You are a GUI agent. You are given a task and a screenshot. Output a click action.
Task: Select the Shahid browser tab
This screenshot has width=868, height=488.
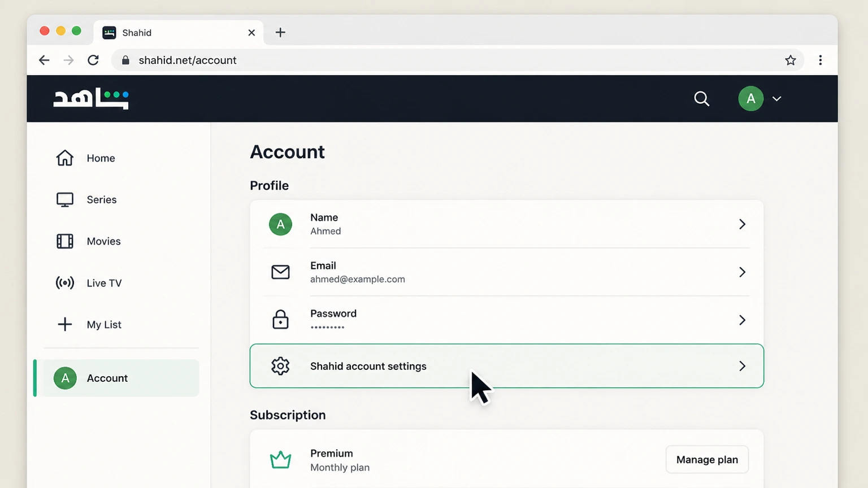pyautogui.click(x=179, y=33)
